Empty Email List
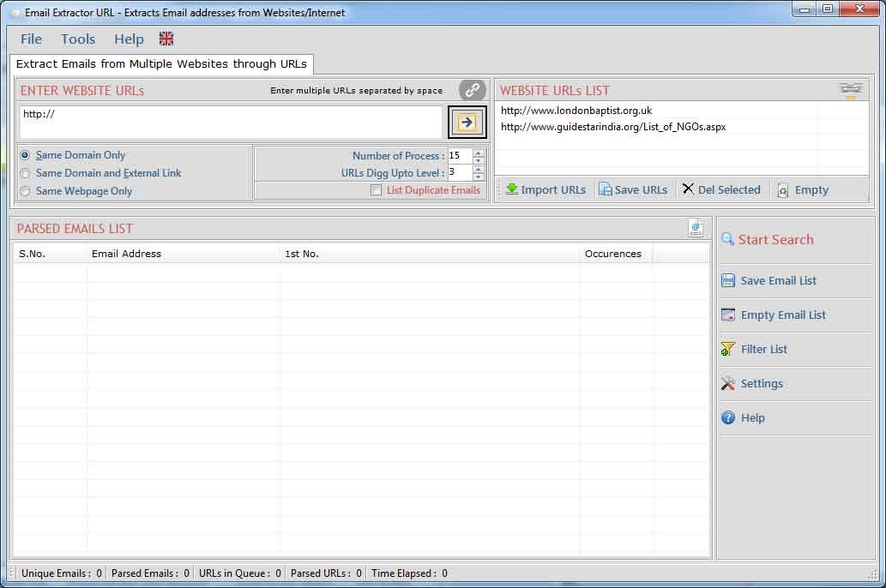Viewport: 886px width, 588px height. tap(774, 315)
